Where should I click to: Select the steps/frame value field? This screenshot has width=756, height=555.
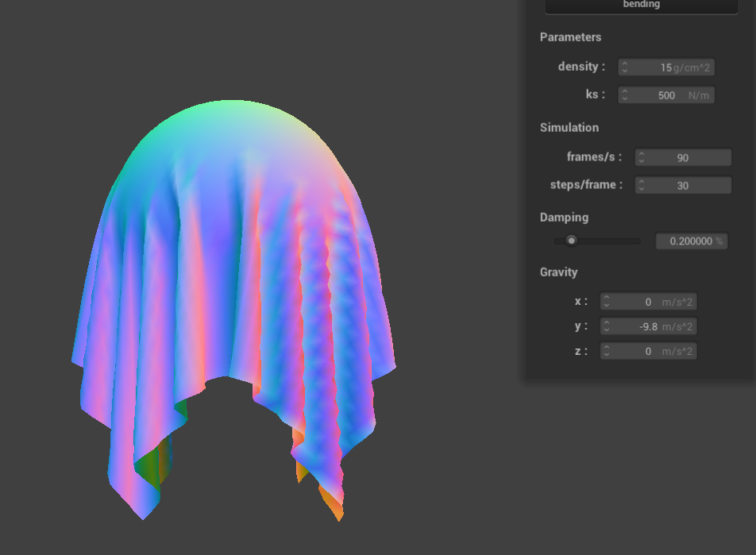pos(683,186)
